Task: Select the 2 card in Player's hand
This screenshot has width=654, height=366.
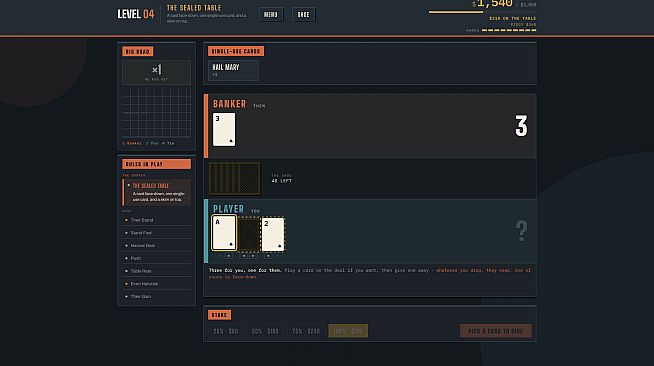Action: tap(273, 234)
